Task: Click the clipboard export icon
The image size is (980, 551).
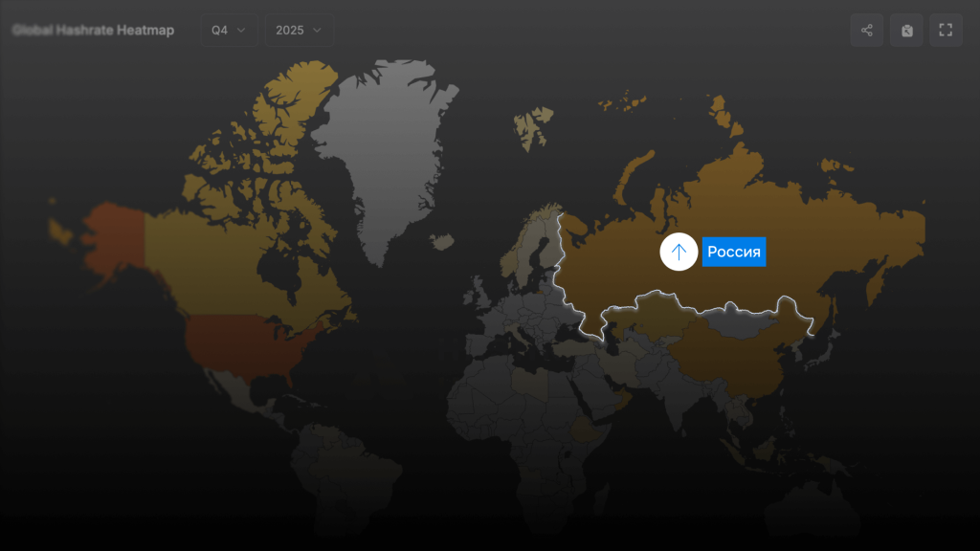Action: [906, 30]
